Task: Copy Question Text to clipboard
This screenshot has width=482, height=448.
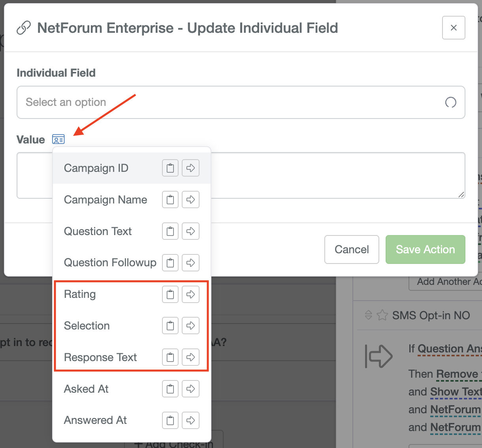Action: pyautogui.click(x=170, y=231)
